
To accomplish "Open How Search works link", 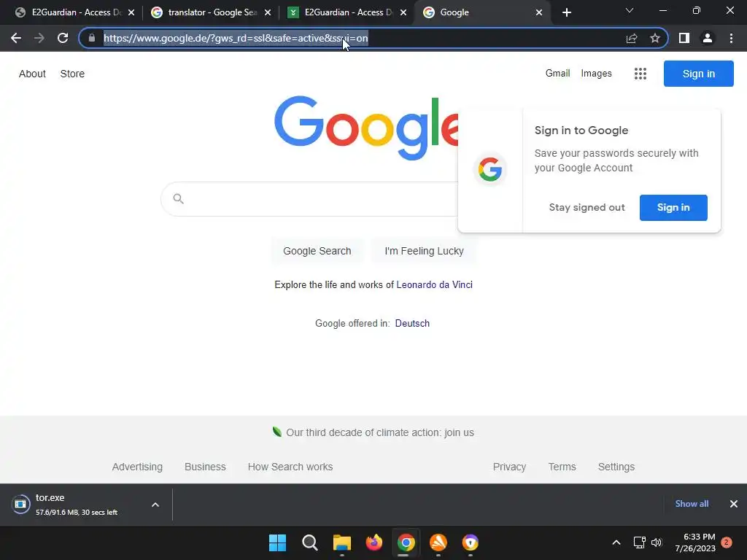I will [290, 467].
